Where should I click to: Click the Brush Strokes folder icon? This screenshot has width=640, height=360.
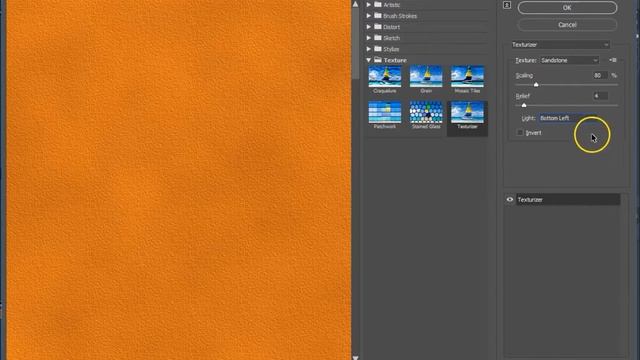[378, 16]
